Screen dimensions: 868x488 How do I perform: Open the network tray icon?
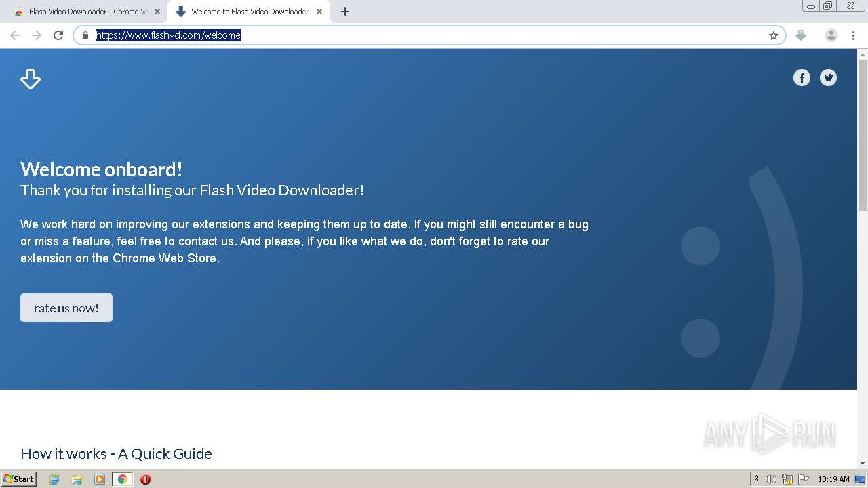pos(787,479)
